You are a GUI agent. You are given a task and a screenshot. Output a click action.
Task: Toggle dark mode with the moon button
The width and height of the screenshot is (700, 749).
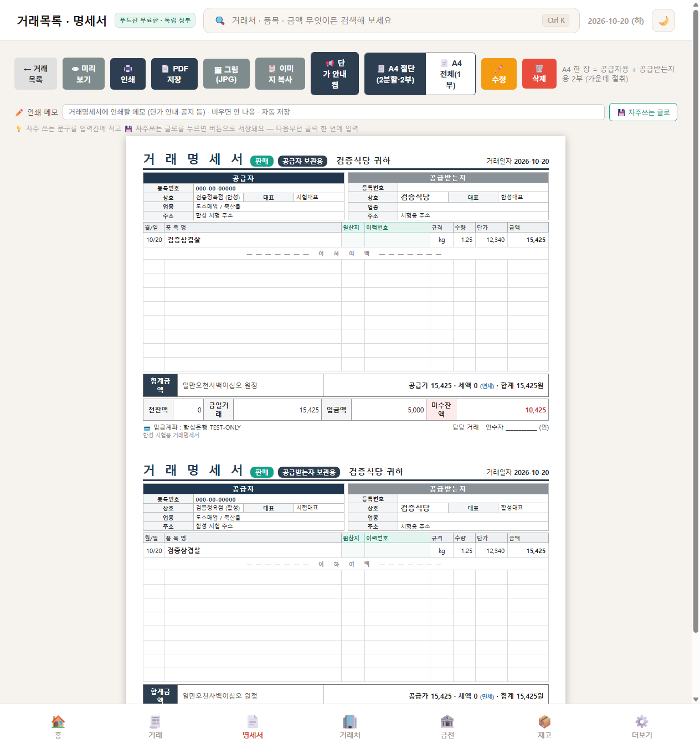pyautogui.click(x=663, y=20)
